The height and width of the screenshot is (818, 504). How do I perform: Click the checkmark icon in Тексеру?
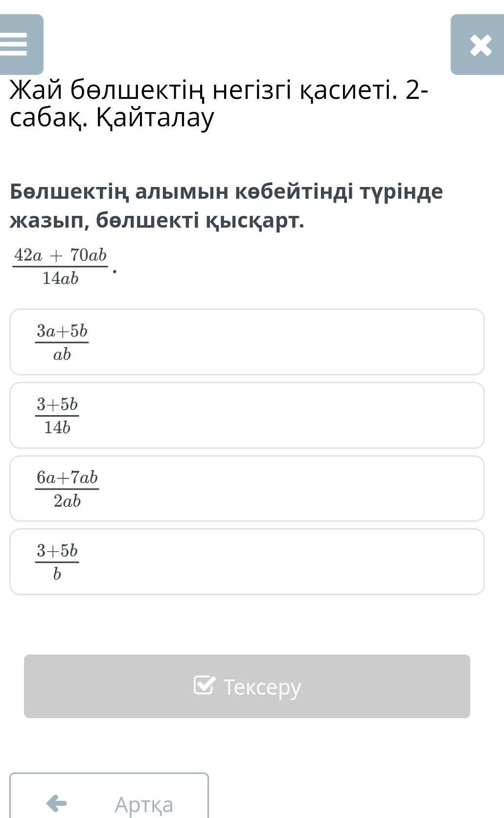click(x=204, y=685)
